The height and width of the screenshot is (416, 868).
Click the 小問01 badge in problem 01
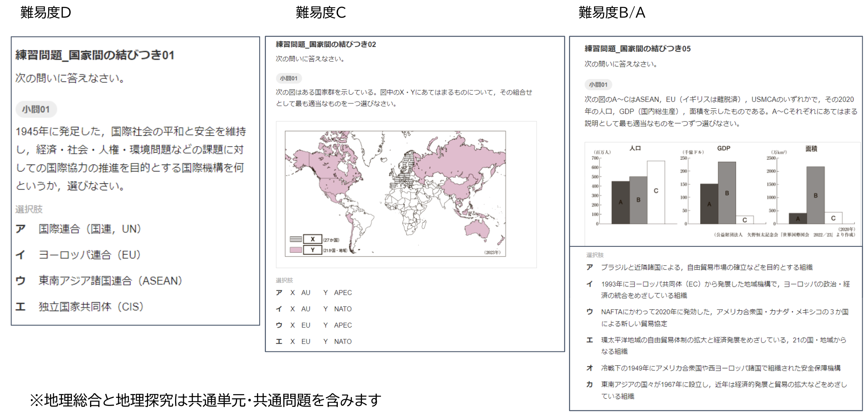coord(36,110)
